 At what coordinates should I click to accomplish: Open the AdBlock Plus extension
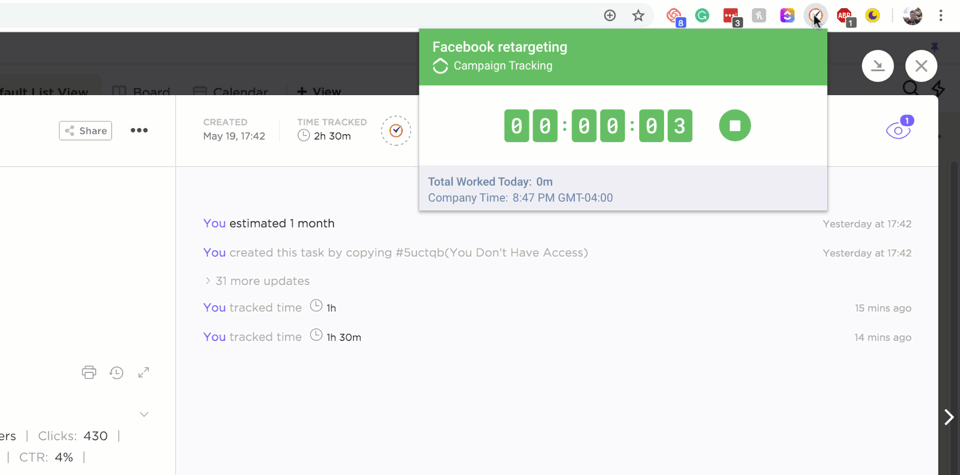845,16
